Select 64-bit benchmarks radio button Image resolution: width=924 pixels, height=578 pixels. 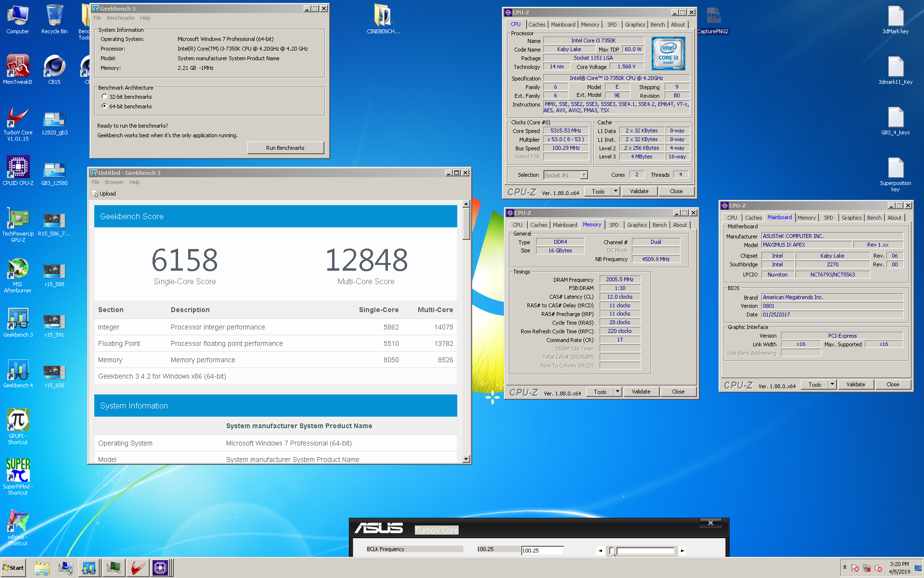pyautogui.click(x=104, y=106)
